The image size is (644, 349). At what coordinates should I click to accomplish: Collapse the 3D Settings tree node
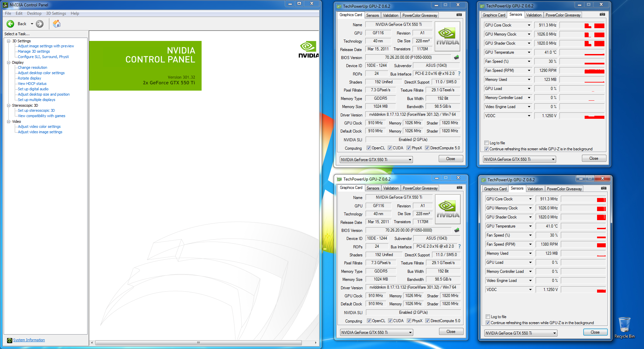tap(9, 41)
